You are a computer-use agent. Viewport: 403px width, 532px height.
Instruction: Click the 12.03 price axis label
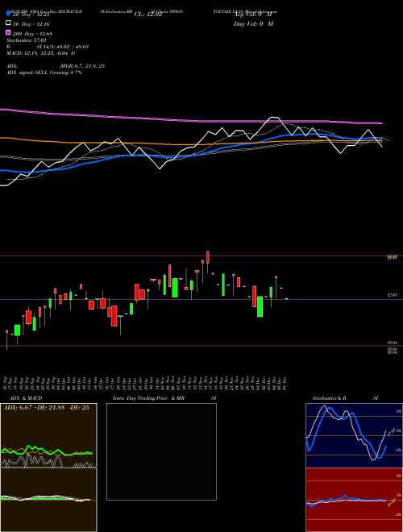coord(393,295)
